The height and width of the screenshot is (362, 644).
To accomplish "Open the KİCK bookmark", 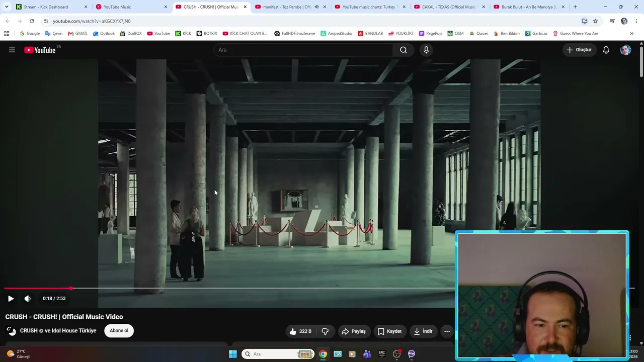I will (x=183, y=34).
